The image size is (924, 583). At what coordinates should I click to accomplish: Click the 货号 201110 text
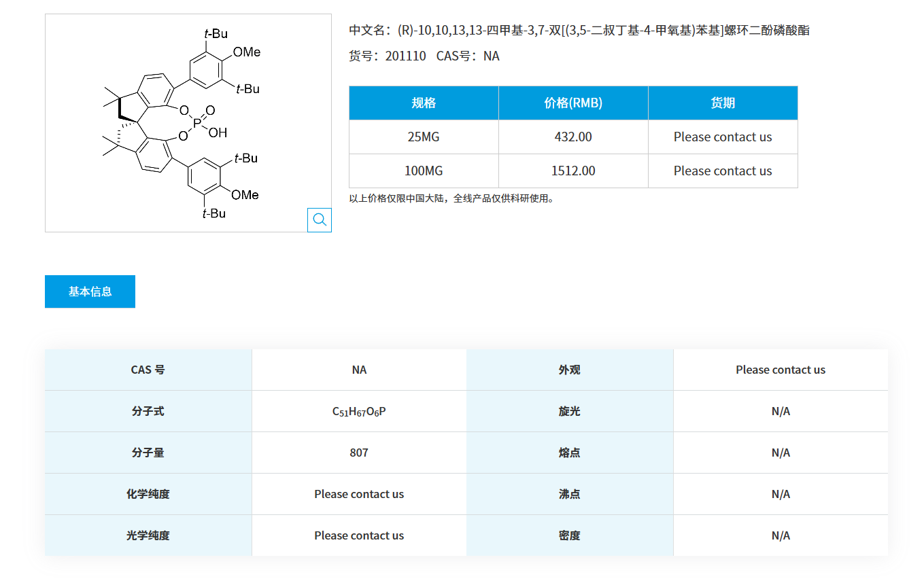click(x=408, y=56)
